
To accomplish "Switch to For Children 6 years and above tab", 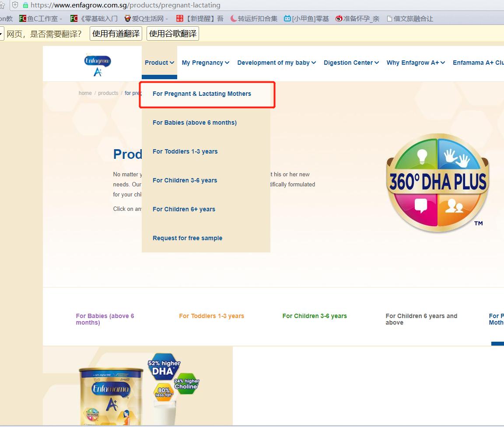I will click(421, 319).
